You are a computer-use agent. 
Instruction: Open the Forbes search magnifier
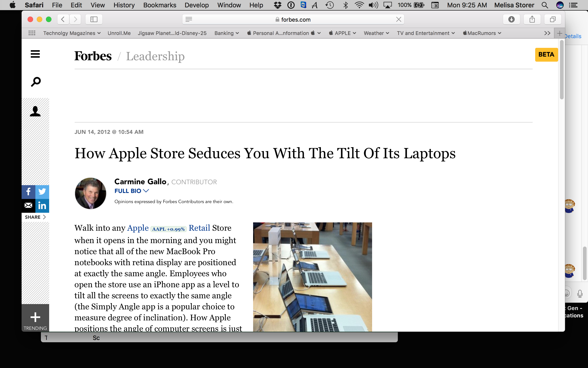(x=36, y=82)
